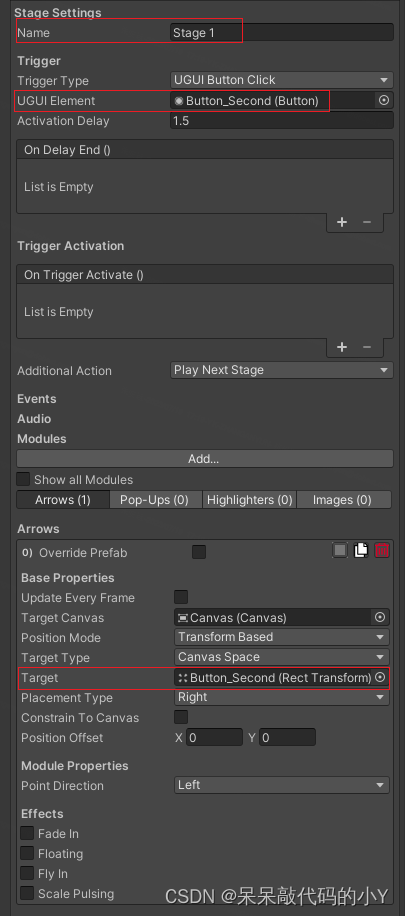Open object picker for arrow Target field
Screen dimensions: 405x916
point(380,677)
